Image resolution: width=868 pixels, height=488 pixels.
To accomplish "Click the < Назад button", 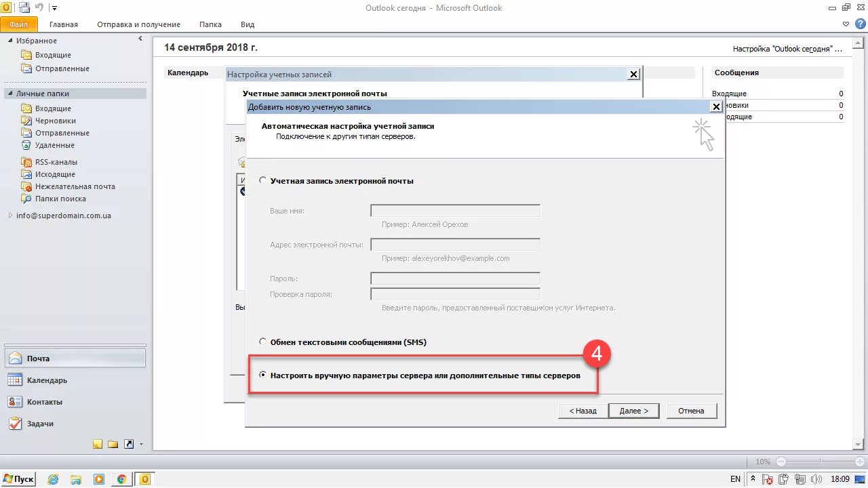I will click(x=583, y=411).
